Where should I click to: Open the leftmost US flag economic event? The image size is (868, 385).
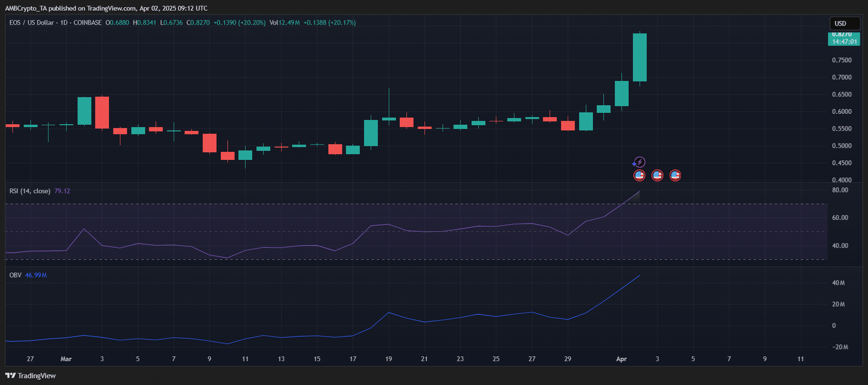point(639,175)
